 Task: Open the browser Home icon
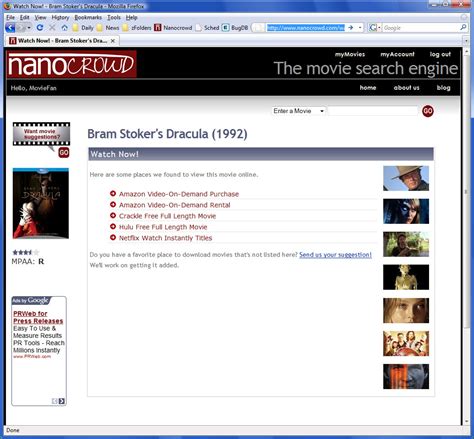[64, 28]
